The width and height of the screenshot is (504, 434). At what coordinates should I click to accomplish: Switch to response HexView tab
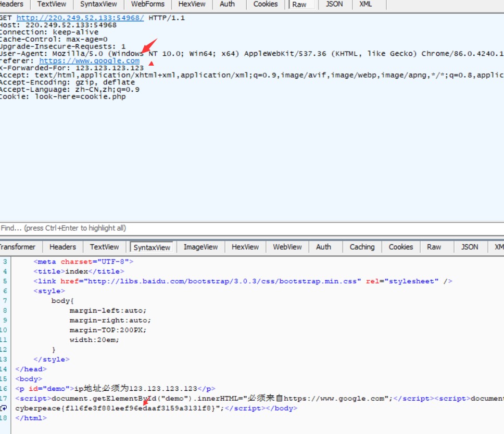pyautogui.click(x=245, y=247)
